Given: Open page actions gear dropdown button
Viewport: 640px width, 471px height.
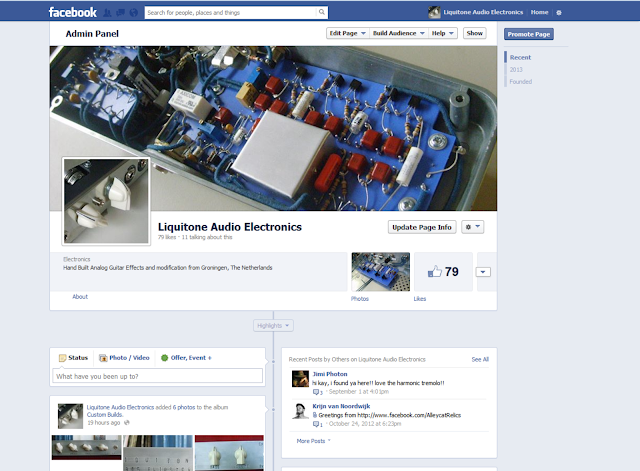Looking at the screenshot, I should [473, 227].
